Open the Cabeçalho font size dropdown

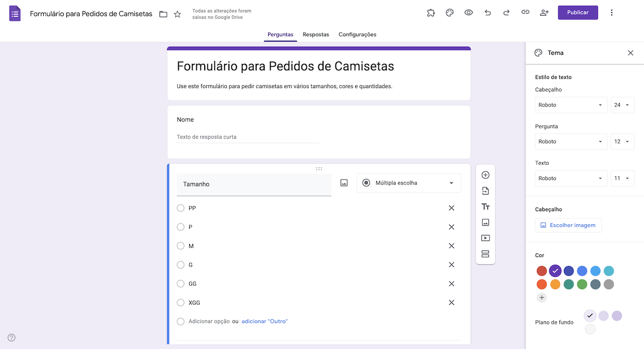coord(622,105)
